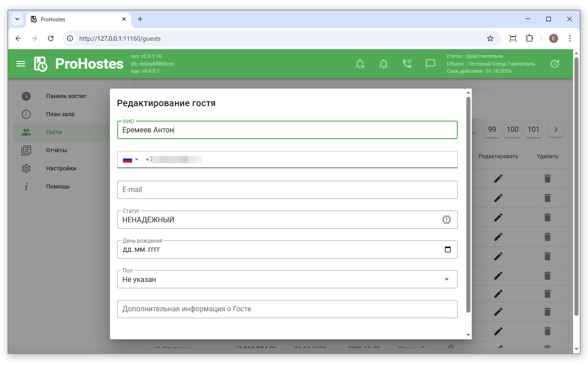The image size is (588, 366).
Task: Bookmark this page with star icon
Action: (490, 38)
